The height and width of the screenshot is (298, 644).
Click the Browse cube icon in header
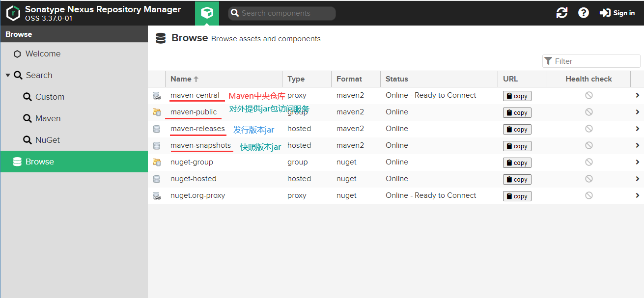pos(207,13)
